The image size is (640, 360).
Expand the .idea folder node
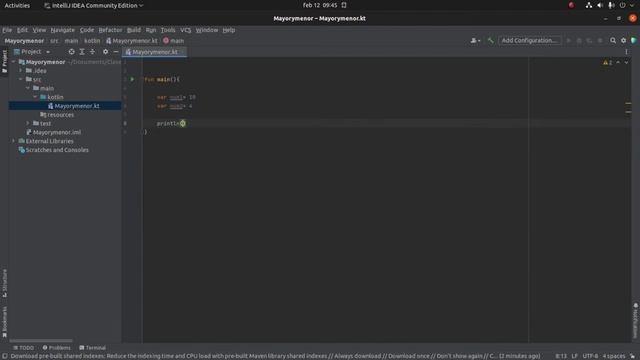[x=21, y=71]
